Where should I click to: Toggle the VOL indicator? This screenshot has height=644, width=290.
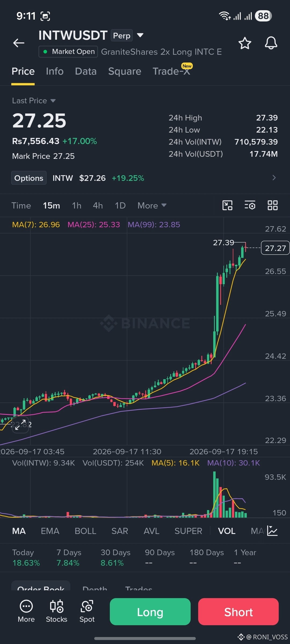(x=227, y=531)
